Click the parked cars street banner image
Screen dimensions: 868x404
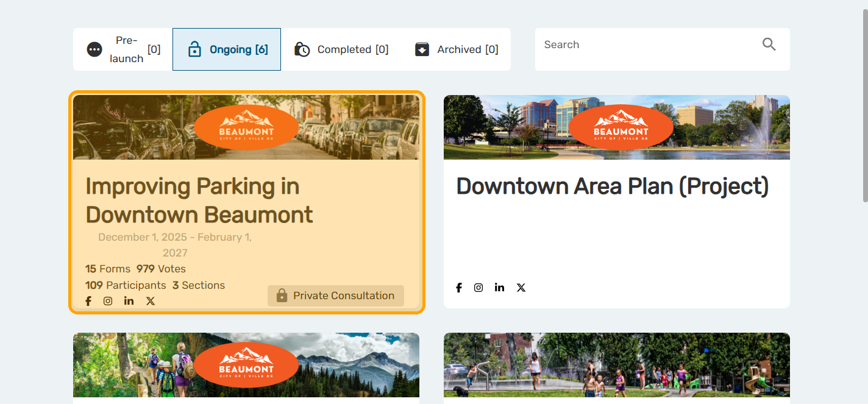134,127
